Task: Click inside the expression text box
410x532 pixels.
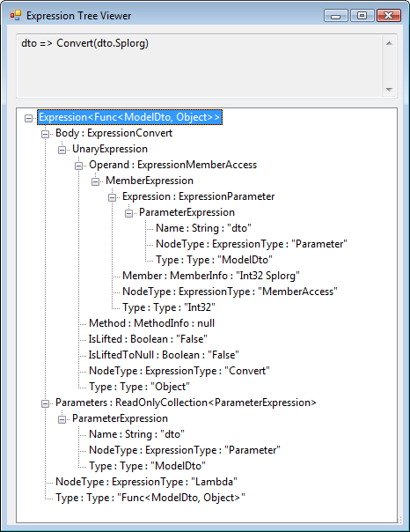Action: [200, 66]
